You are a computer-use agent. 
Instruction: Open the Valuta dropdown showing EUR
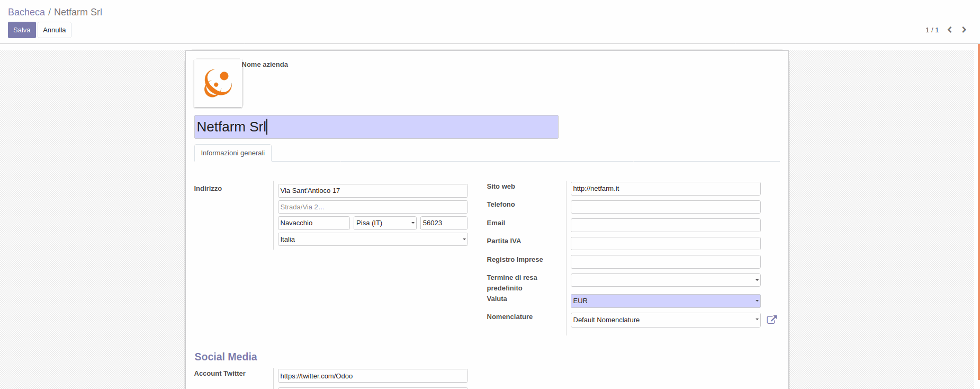(x=666, y=301)
